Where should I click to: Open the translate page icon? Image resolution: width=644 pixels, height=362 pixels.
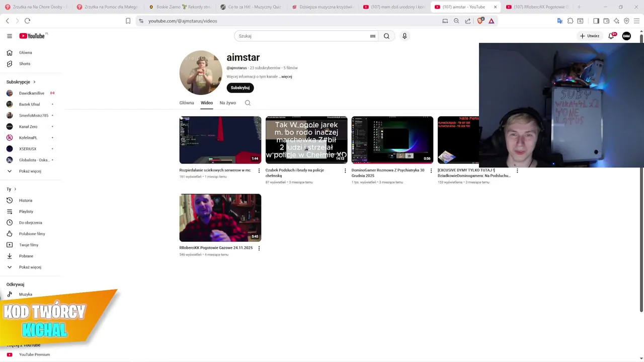(559, 21)
